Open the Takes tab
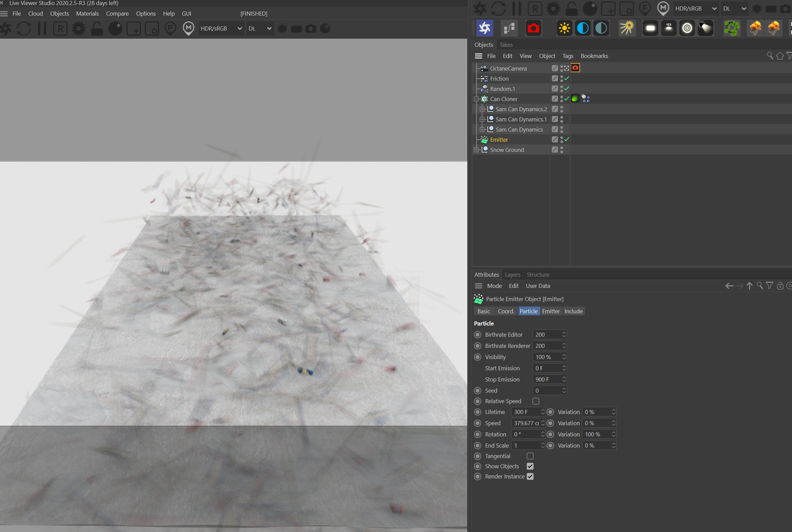The image size is (792, 532). tap(506, 45)
